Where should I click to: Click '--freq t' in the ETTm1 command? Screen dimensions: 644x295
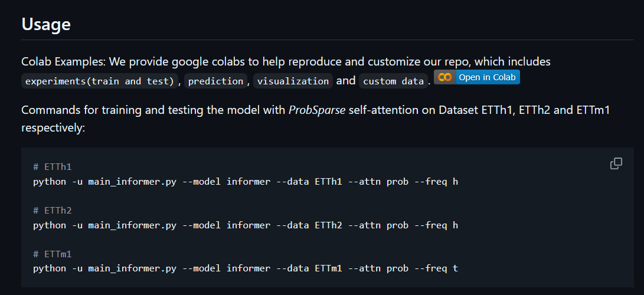[x=436, y=269]
